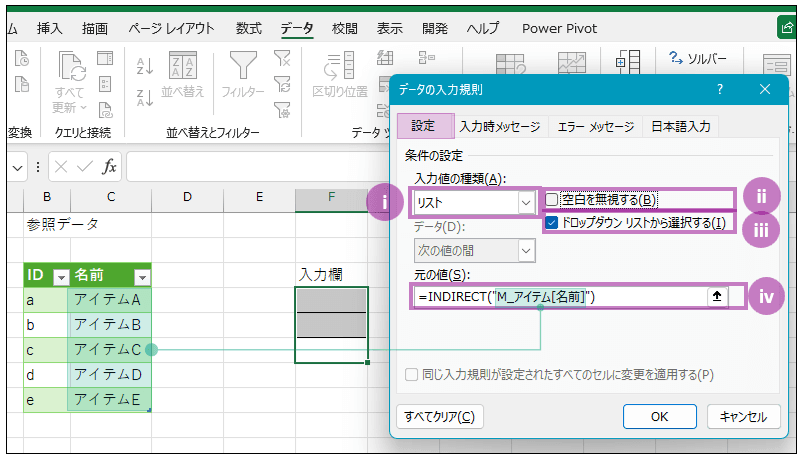Open the ヘルプ ribbon tab
Screen dimensions: 805x460
[483, 28]
